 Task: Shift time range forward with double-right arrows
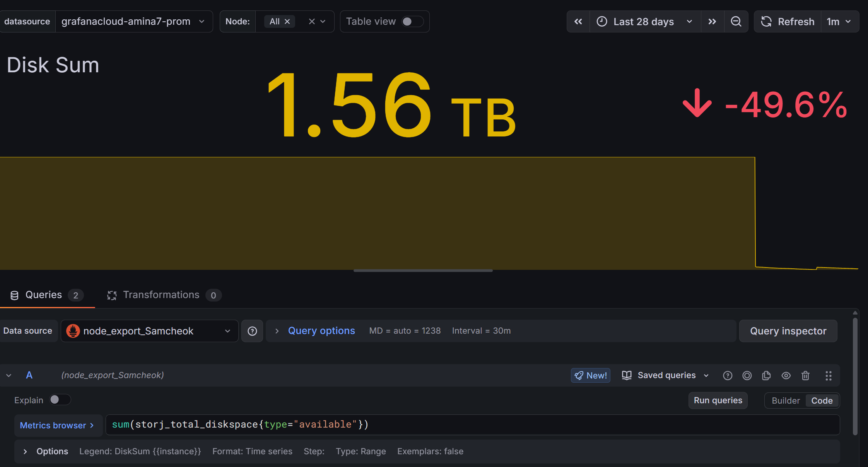point(712,22)
